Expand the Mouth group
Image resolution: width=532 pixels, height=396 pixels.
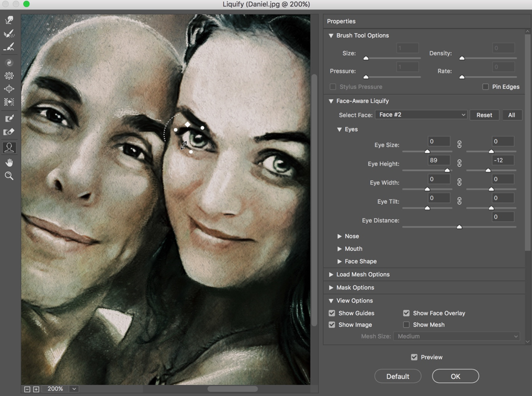coord(339,249)
